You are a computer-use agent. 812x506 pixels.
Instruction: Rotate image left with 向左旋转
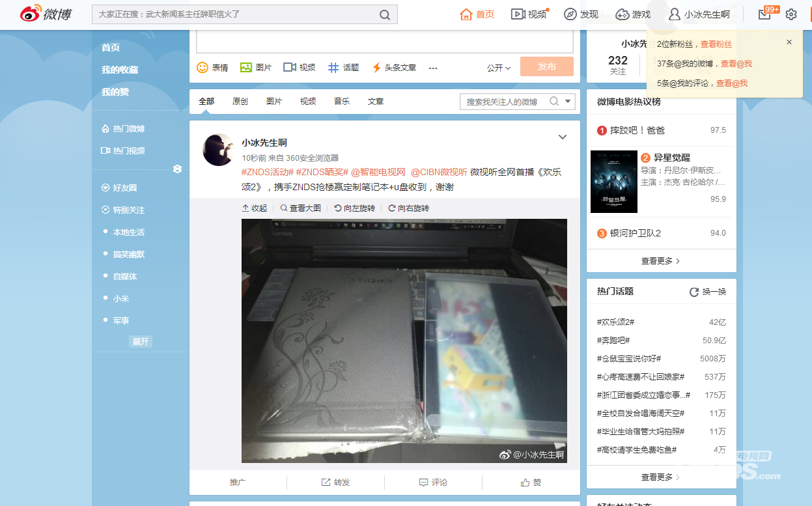(x=355, y=208)
